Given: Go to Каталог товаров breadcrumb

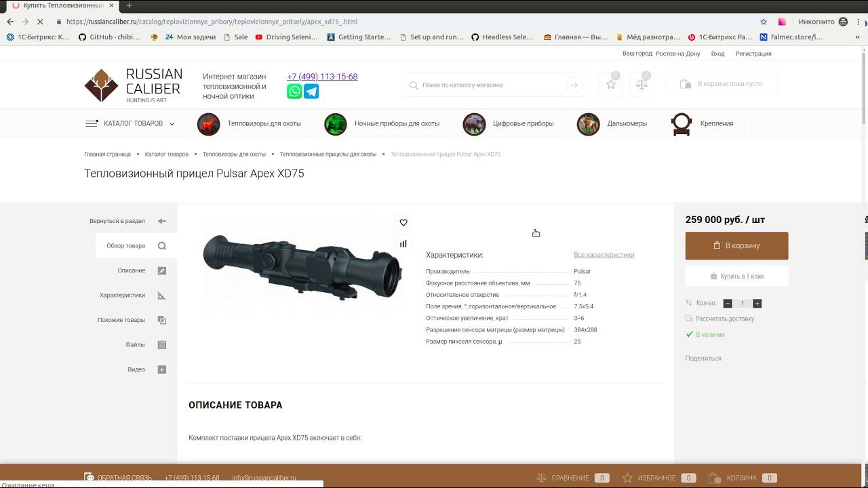Looking at the screenshot, I should click(167, 155).
